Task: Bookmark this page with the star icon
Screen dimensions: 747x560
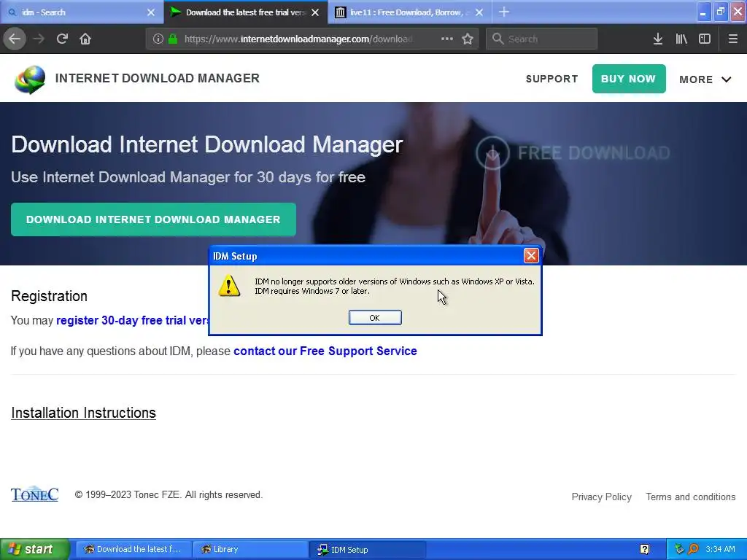Action: pyautogui.click(x=468, y=39)
